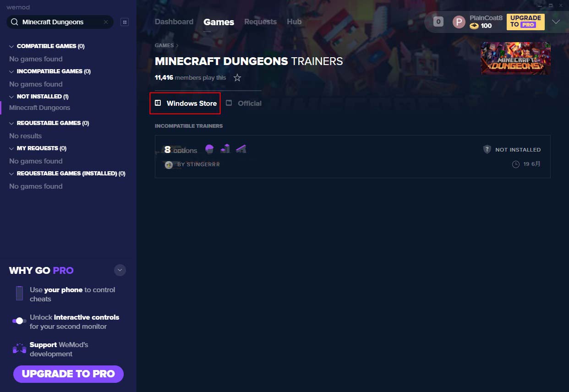569x392 pixels.
Task: Select Minecraft Dungeons in sidebar list
Action: coord(40,108)
